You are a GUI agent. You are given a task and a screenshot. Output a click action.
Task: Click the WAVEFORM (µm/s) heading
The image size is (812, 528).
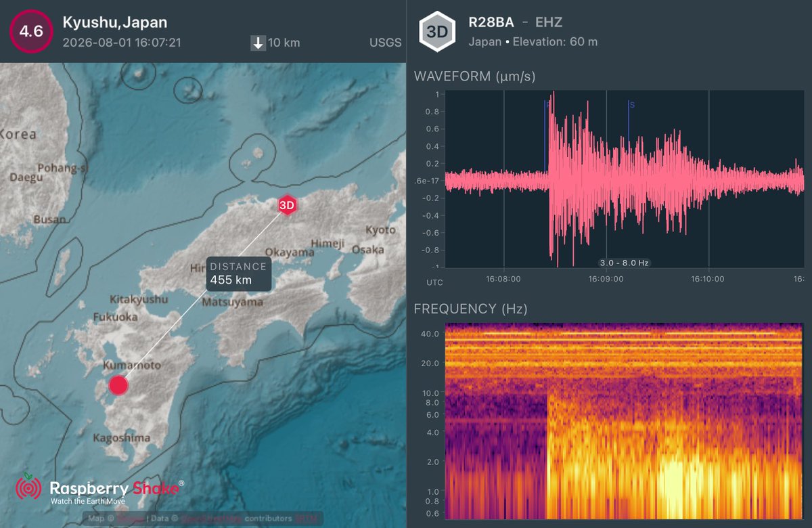474,76
